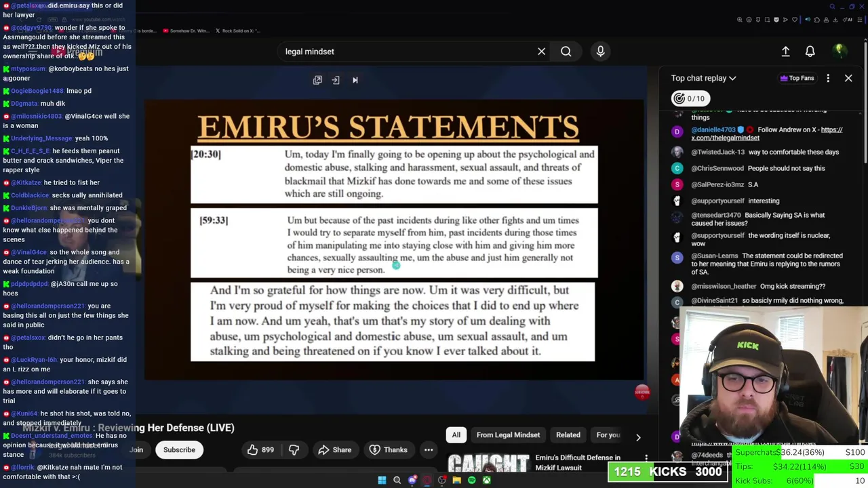Screen dimensions: 868x488
Task: Open File Explorer from the taskbar
Action: [x=457, y=481]
